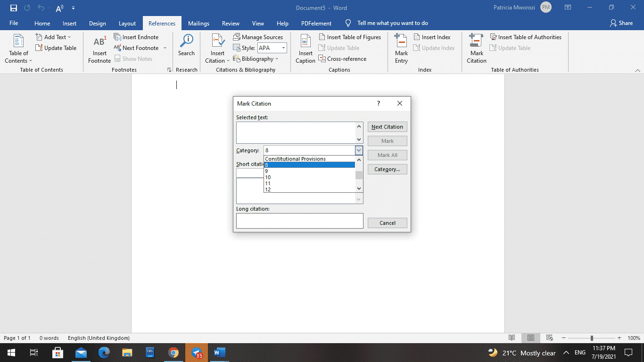
Task: Select the Insert Footnote tool
Action: click(99, 49)
